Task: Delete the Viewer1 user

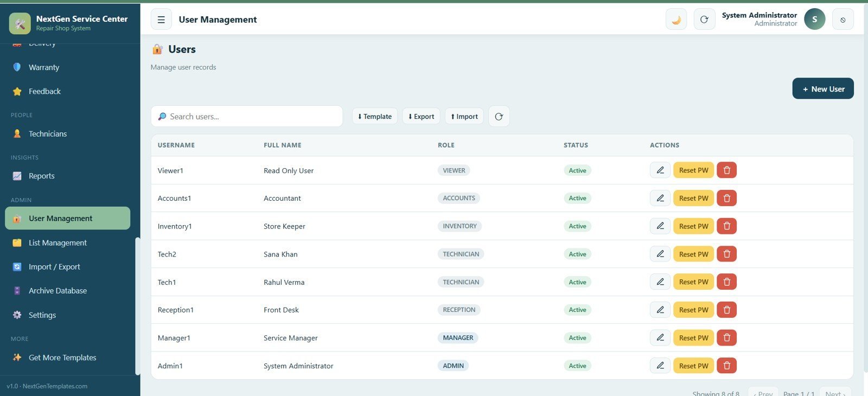Action: point(726,170)
